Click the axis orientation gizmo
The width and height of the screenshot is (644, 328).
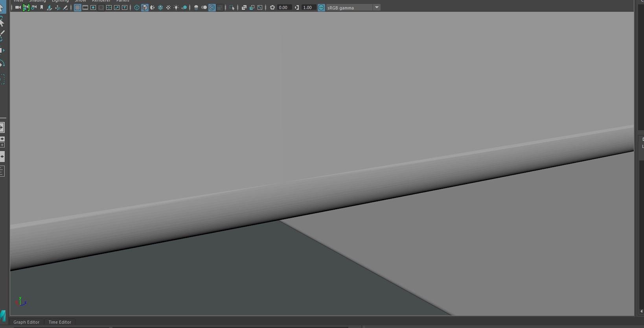[20, 302]
